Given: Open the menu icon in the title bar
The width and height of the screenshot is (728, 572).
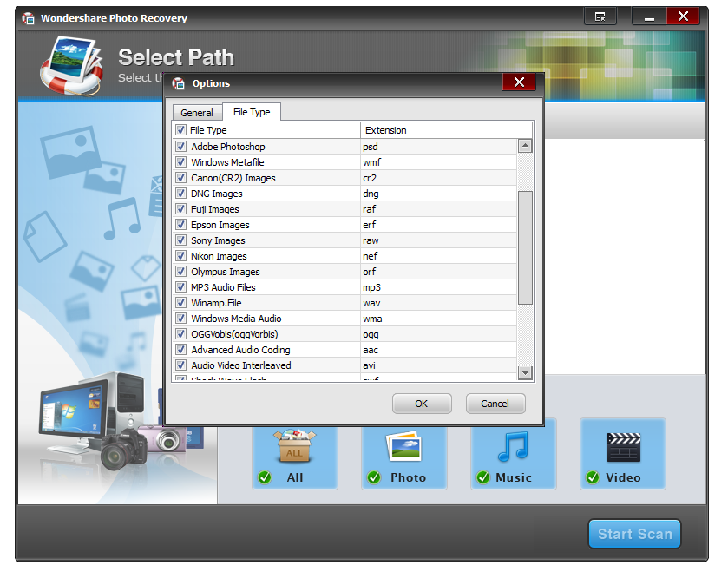Looking at the screenshot, I should coord(600,16).
